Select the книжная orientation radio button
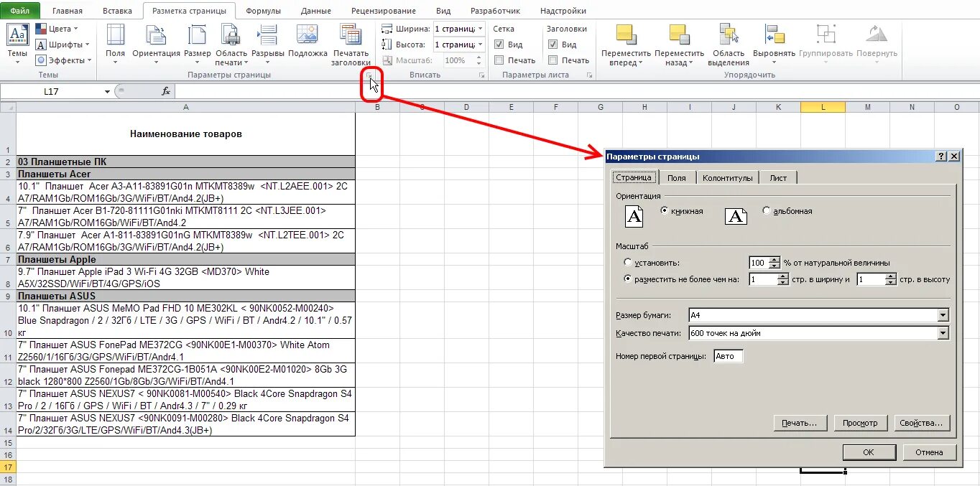The height and width of the screenshot is (486, 980). point(664,211)
